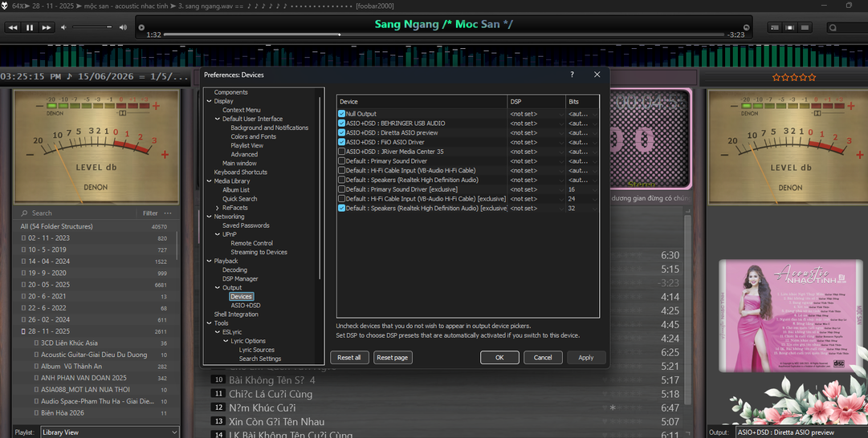
Task: Open the Colors and Fonts page
Action: point(253,136)
